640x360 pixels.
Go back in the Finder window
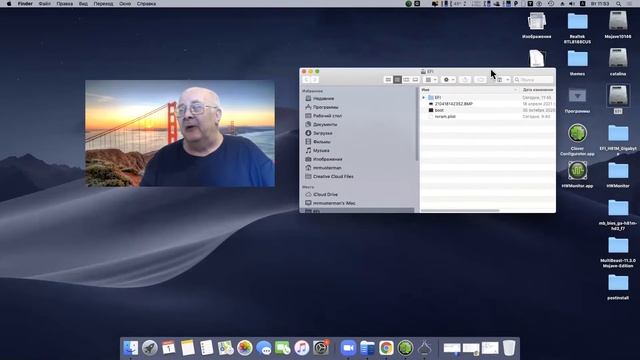click(x=307, y=80)
